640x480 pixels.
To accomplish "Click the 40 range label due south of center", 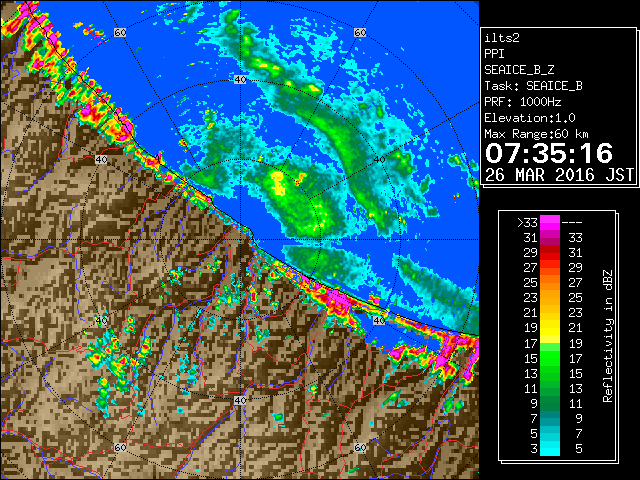I will pos(240,400).
